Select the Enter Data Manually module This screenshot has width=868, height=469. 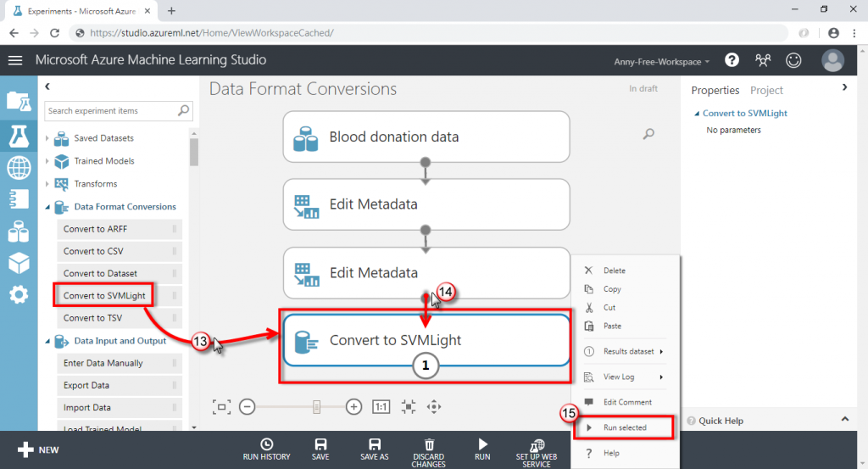[x=119, y=363]
